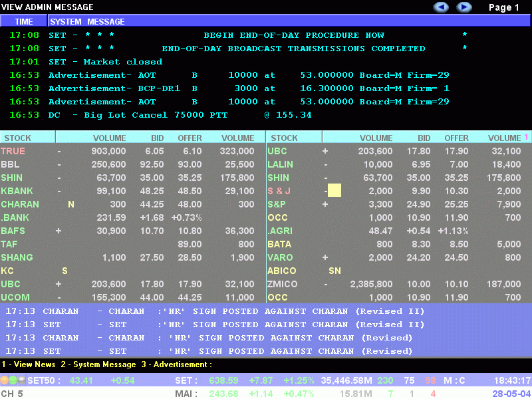This screenshot has height=399, width=532.
Task: Select the Big Lot Cancel 75000 PTT message
Action: point(160,115)
